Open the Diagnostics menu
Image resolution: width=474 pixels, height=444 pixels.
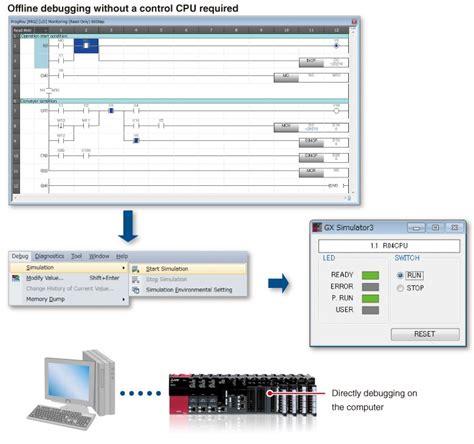(x=49, y=256)
